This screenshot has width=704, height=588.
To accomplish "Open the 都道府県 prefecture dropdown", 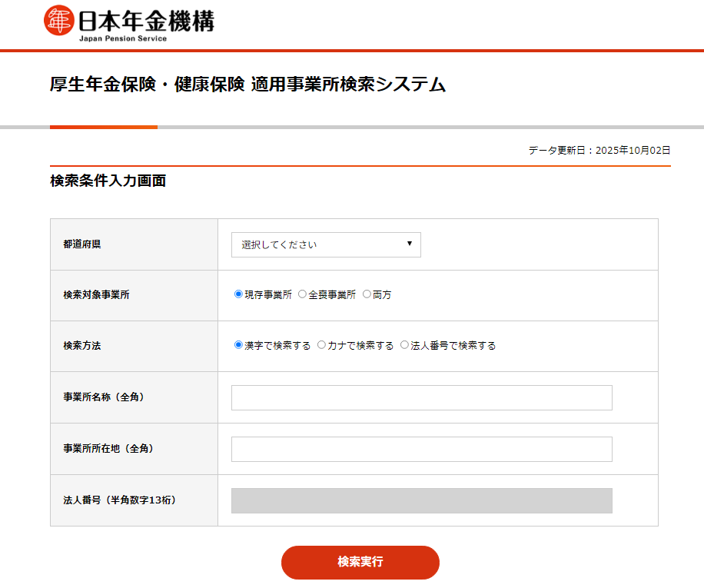I will (x=326, y=244).
